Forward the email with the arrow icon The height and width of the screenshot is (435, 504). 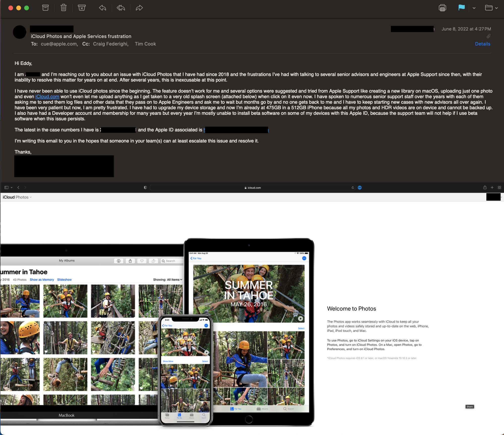coord(139,8)
